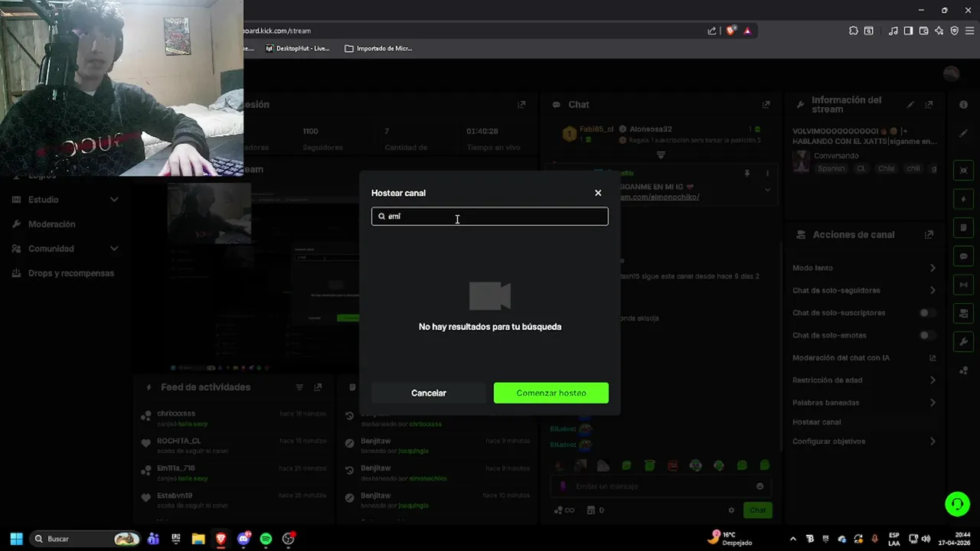This screenshot has height=551, width=980.
Task: Toggle Chat de solo-suscriptores
Action: tap(927, 313)
